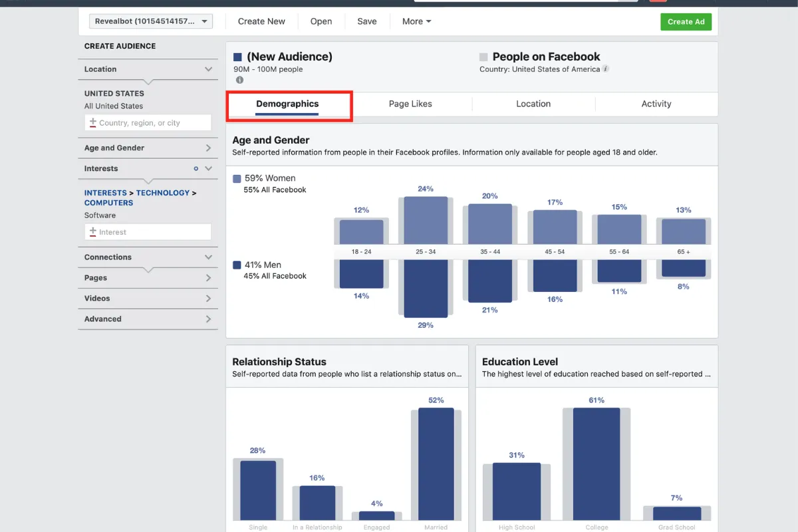Click the green Create Ad button

point(686,21)
